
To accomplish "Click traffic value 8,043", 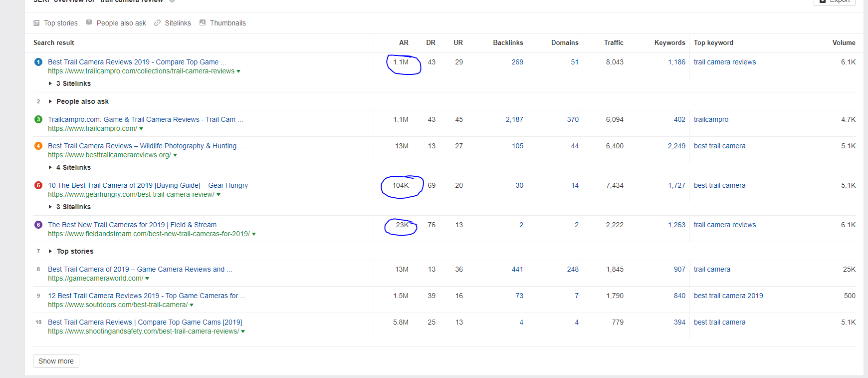I will [x=615, y=62].
